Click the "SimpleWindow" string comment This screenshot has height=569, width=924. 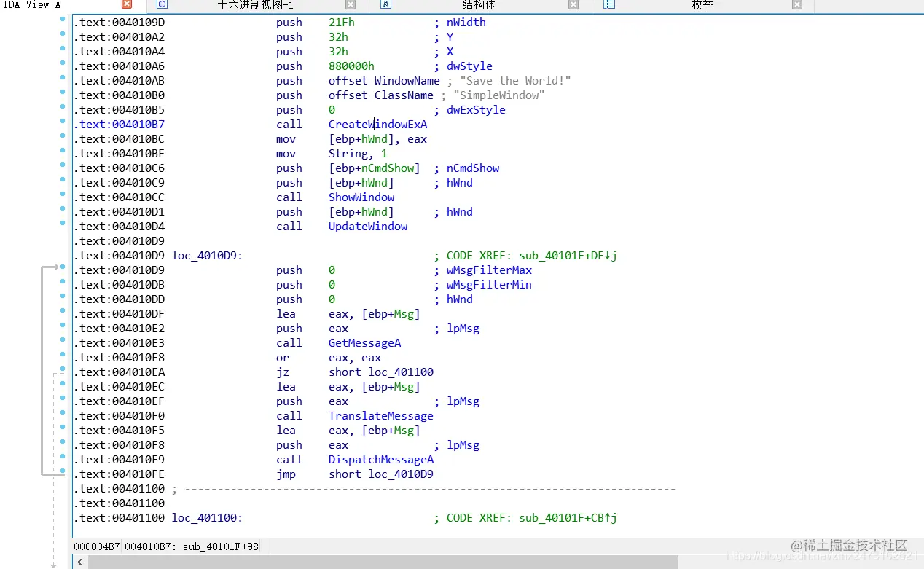click(x=499, y=95)
